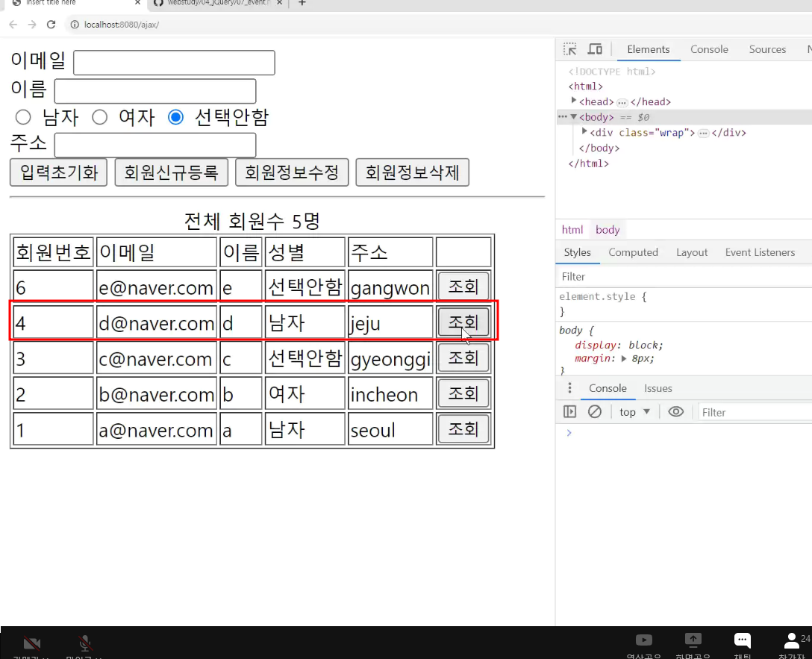Screen dimensions: 812x659
Task: Select the 선택안함 radio button
Action: [x=175, y=117]
